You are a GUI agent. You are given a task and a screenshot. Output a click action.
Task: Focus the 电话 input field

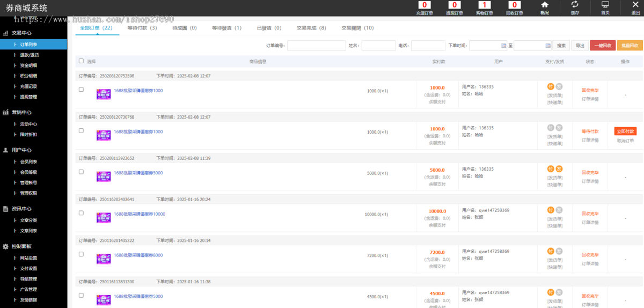click(x=428, y=46)
